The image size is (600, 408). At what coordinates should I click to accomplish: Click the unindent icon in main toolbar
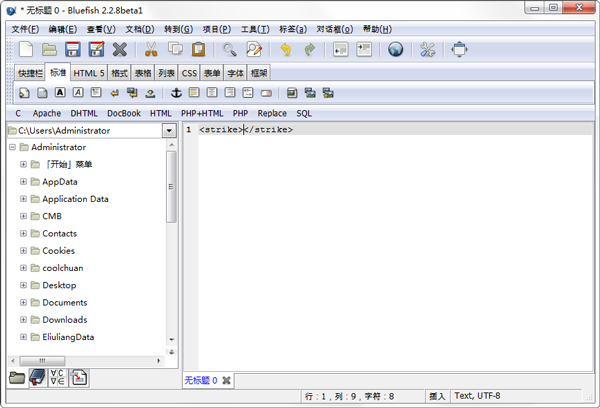tap(341, 49)
